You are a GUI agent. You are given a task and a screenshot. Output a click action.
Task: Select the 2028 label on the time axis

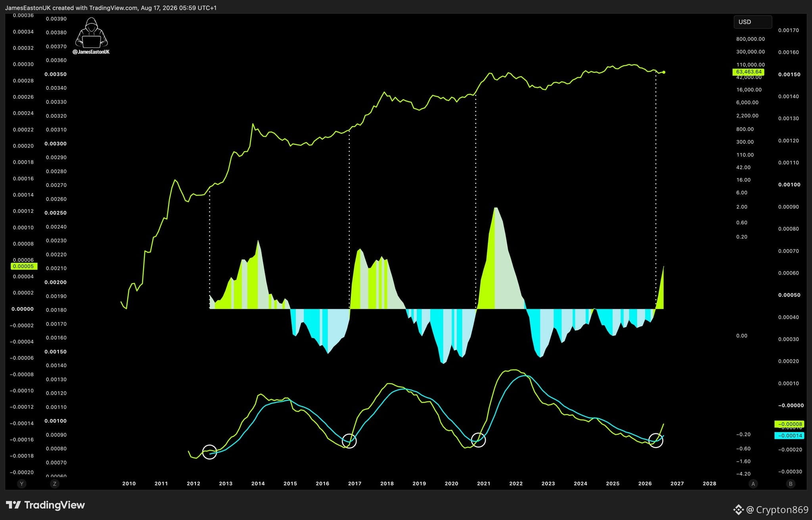(709, 484)
